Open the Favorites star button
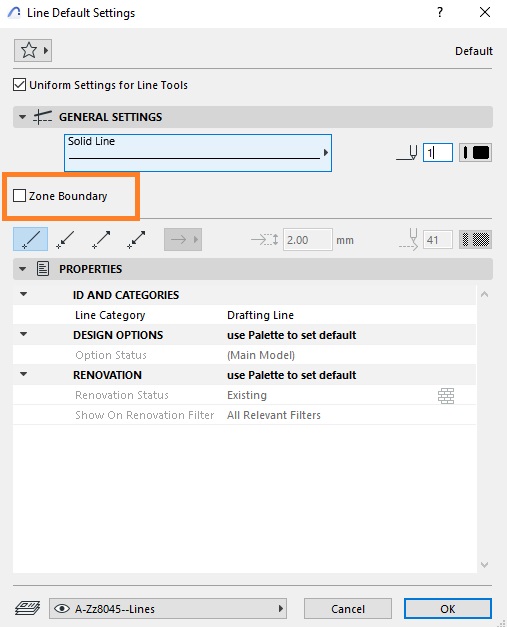This screenshot has height=627, width=507. [x=33, y=50]
